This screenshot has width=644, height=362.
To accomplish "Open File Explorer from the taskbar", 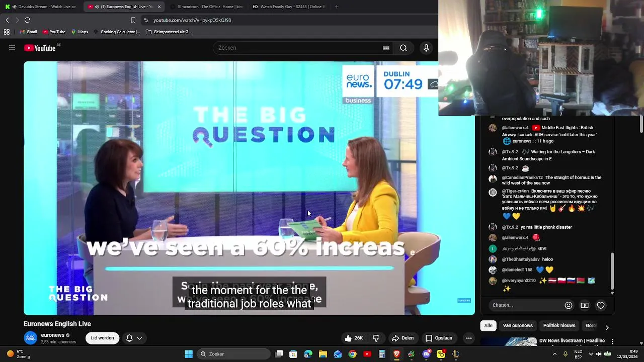I will pyautogui.click(x=323, y=354).
